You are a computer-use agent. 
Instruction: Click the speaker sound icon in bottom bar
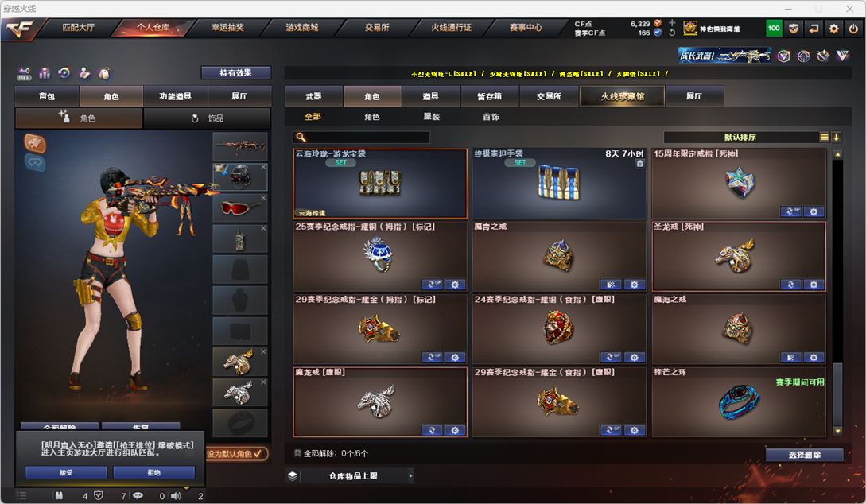[x=176, y=496]
